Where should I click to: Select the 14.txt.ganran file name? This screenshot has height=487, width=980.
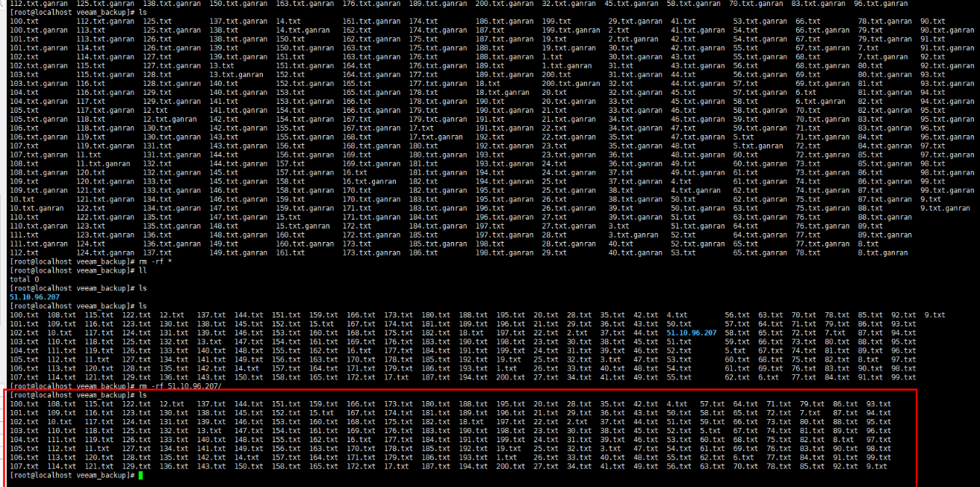click(303, 30)
